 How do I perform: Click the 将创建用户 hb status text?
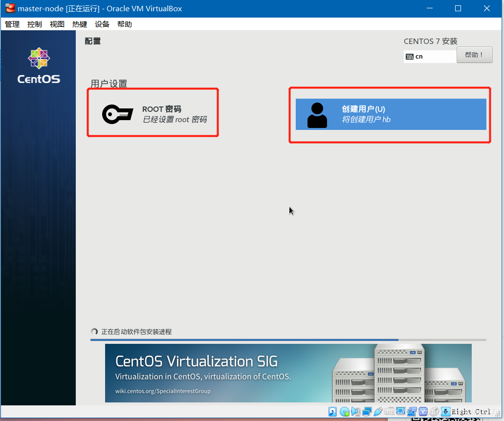coord(366,120)
